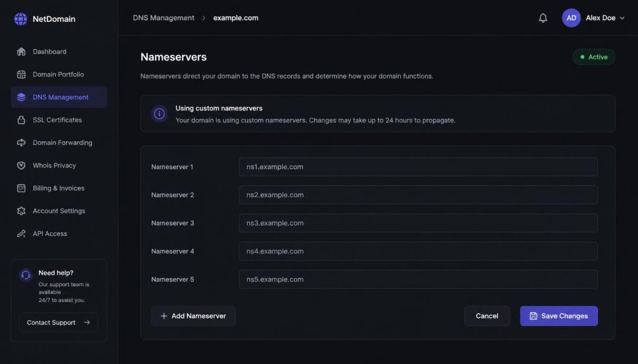The height and width of the screenshot is (364, 638).
Task: Click the Active status badge
Action: 594,57
